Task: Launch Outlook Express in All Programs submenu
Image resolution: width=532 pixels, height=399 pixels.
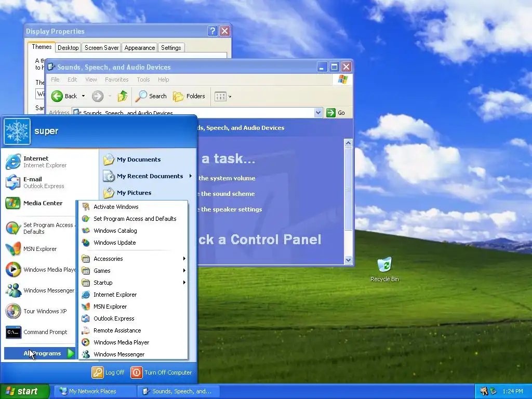Action: (x=133, y=318)
